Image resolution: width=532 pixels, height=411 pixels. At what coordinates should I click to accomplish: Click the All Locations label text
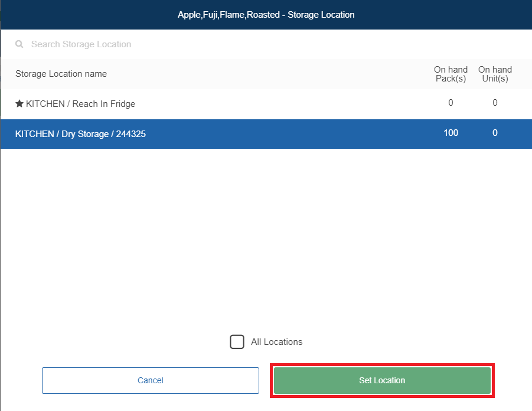[x=276, y=342]
